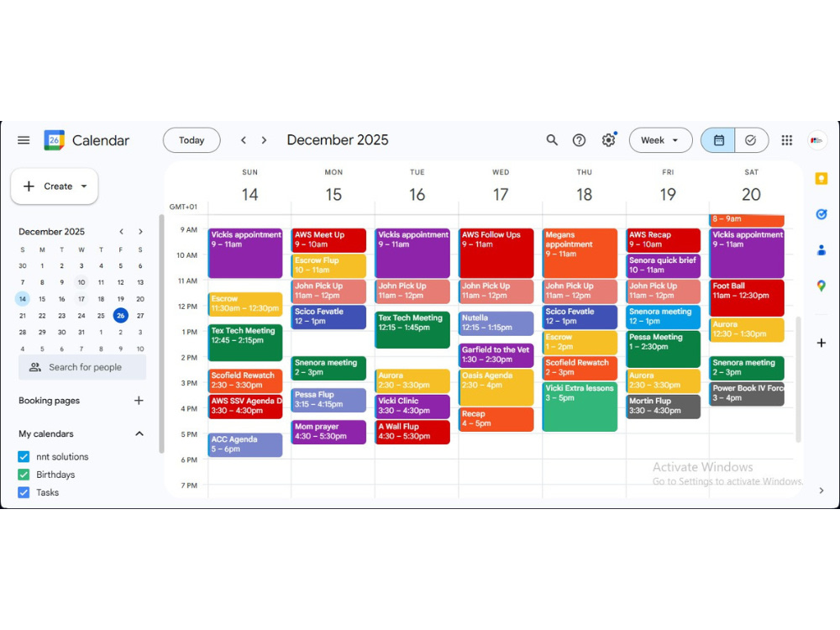Open Scico Fevatle event on Monday

[x=328, y=317]
